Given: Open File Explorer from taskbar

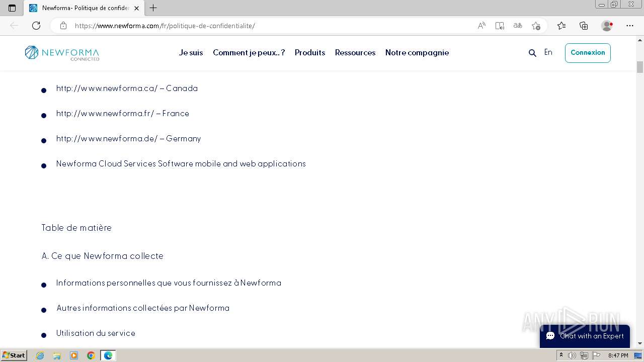Looking at the screenshot, I should (x=57, y=355).
